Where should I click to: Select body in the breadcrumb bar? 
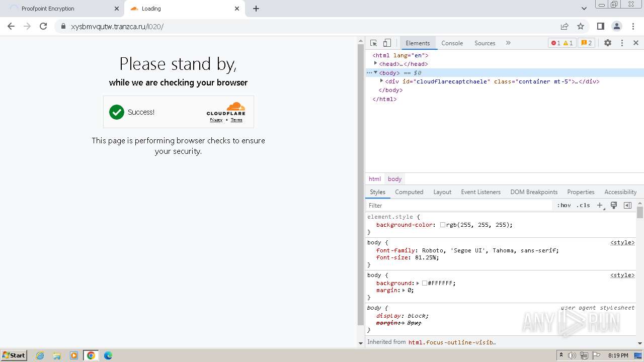pos(394,179)
